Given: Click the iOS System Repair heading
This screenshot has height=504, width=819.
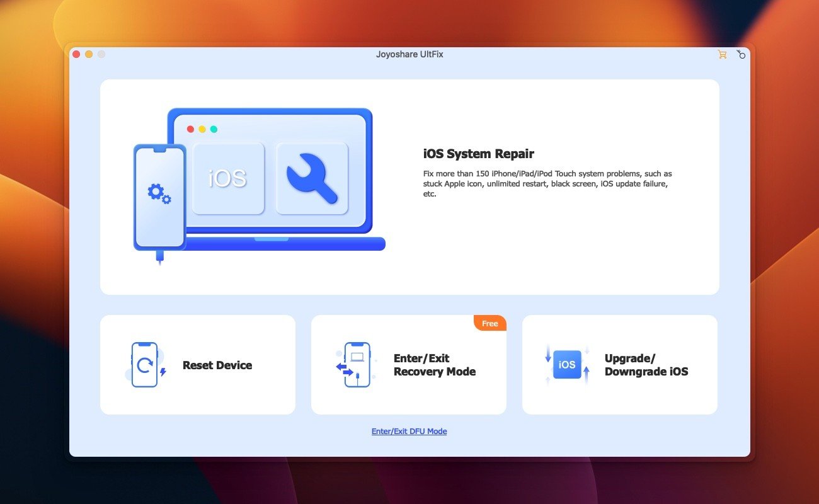Looking at the screenshot, I should [x=478, y=154].
